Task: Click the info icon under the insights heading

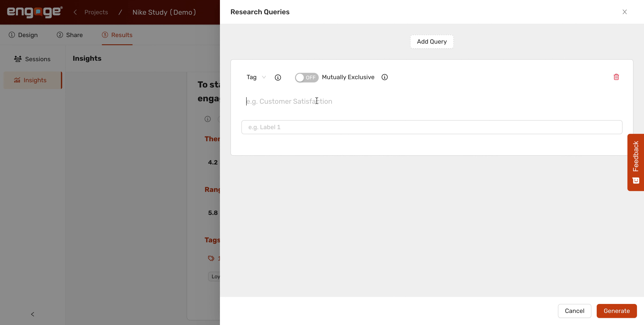Action: (207, 119)
